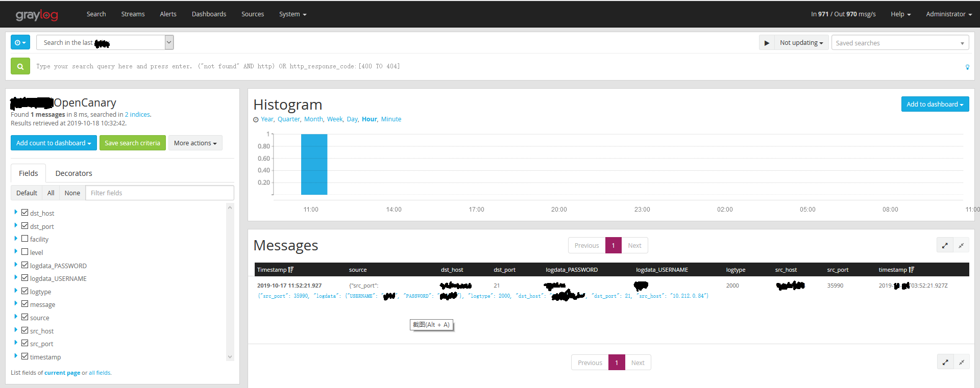Click the Next button in the upper pagination
The height and width of the screenshot is (388, 980).
coord(634,245)
